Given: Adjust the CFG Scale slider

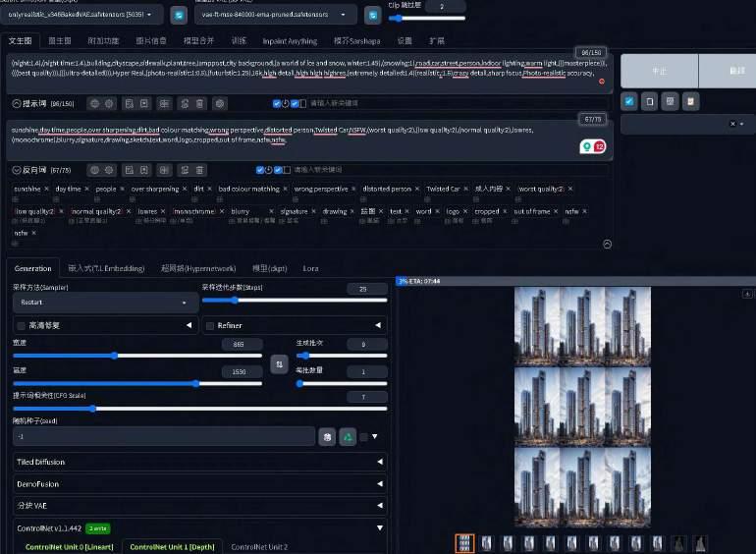Looking at the screenshot, I should (199, 409).
